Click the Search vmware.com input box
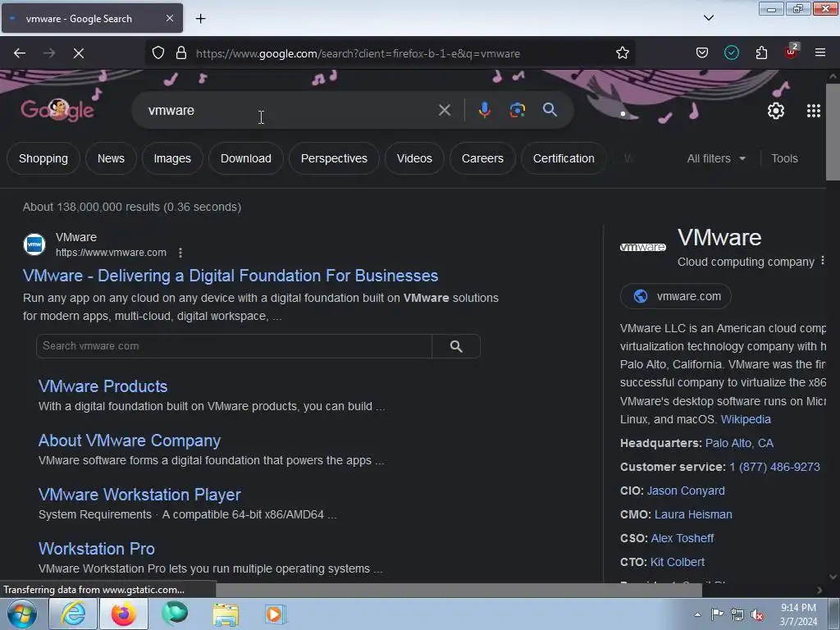840x630 pixels. click(x=234, y=346)
